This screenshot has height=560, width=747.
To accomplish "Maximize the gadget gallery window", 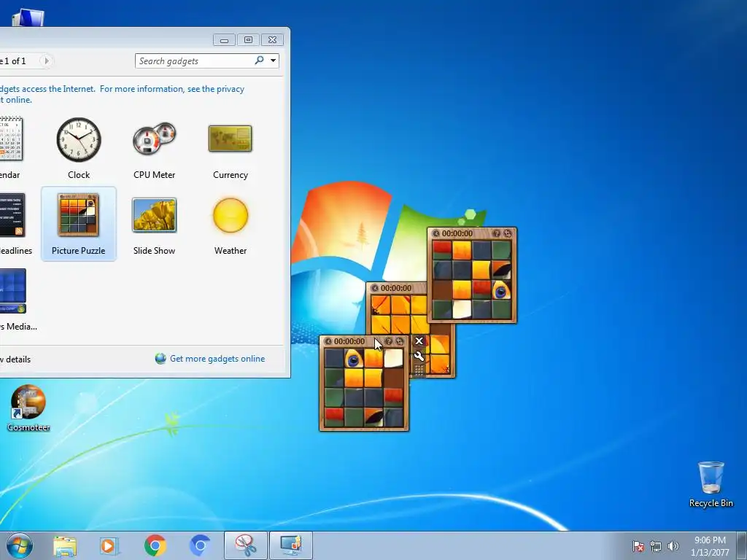I will coord(248,40).
